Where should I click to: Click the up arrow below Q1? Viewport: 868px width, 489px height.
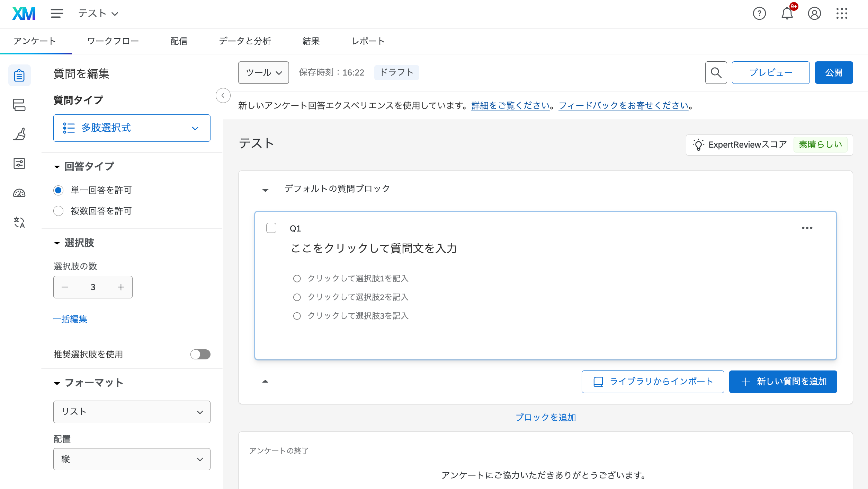click(265, 381)
